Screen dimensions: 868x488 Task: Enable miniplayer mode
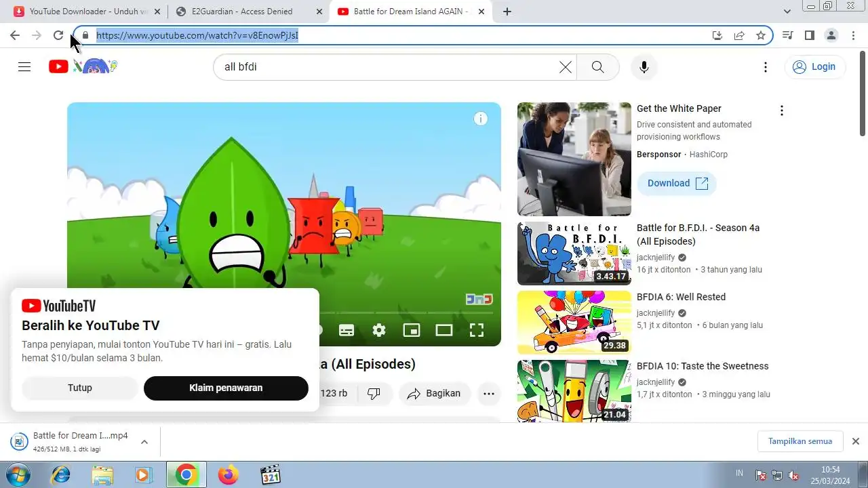(412, 330)
